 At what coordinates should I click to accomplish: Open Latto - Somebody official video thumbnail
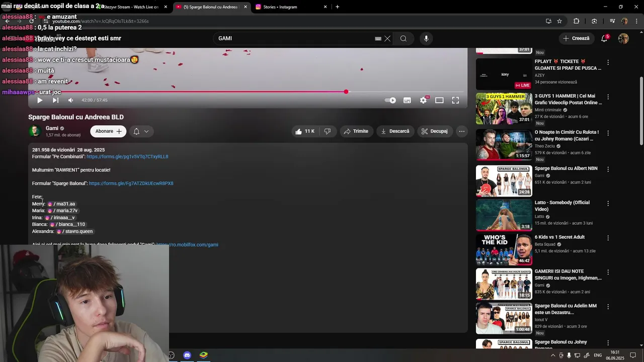click(x=504, y=215)
